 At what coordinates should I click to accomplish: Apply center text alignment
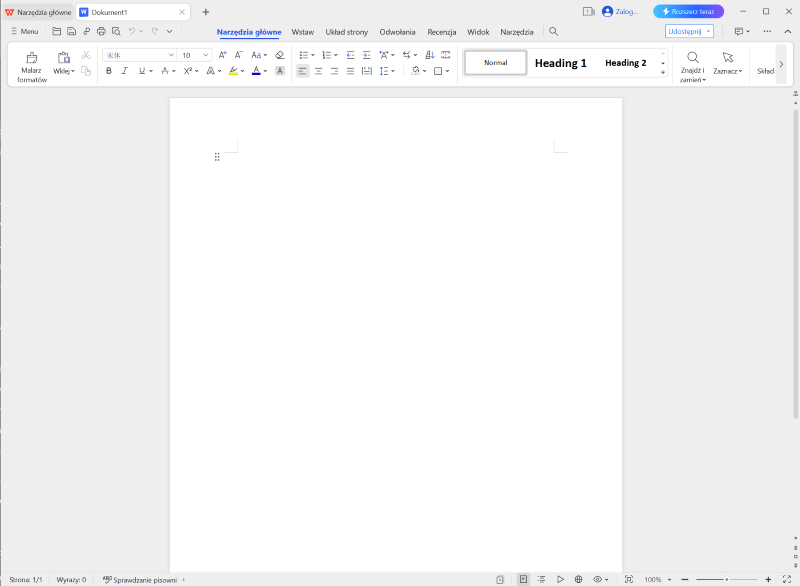[317, 70]
